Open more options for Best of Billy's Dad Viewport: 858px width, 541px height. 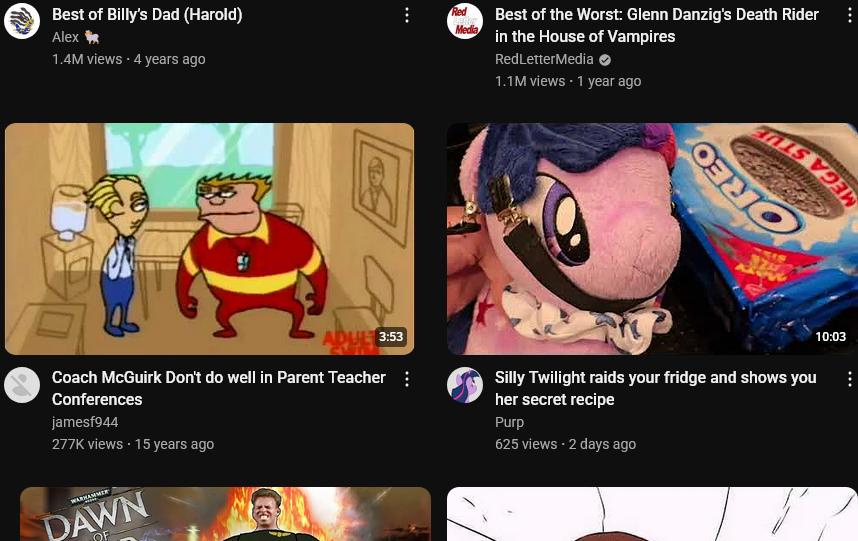pyautogui.click(x=407, y=15)
